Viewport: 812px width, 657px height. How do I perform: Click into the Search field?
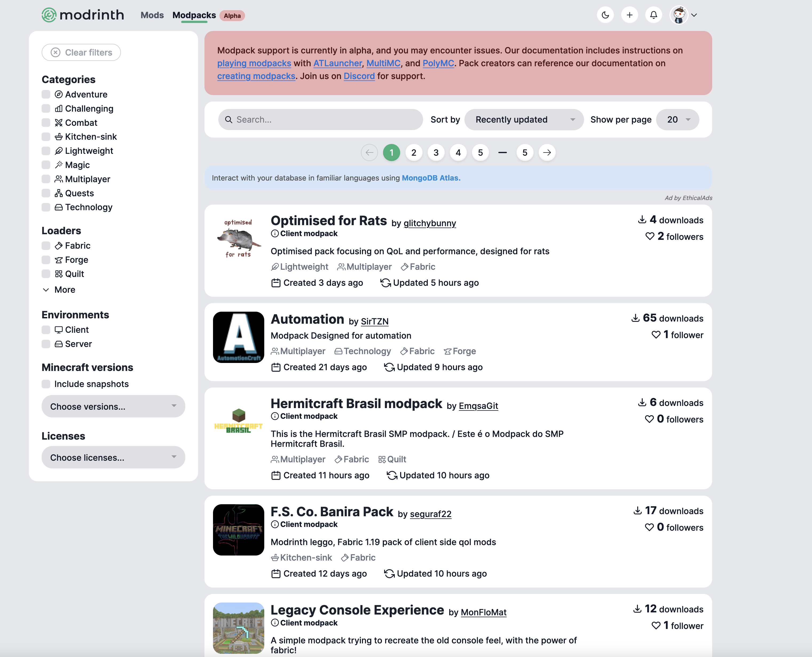click(320, 120)
